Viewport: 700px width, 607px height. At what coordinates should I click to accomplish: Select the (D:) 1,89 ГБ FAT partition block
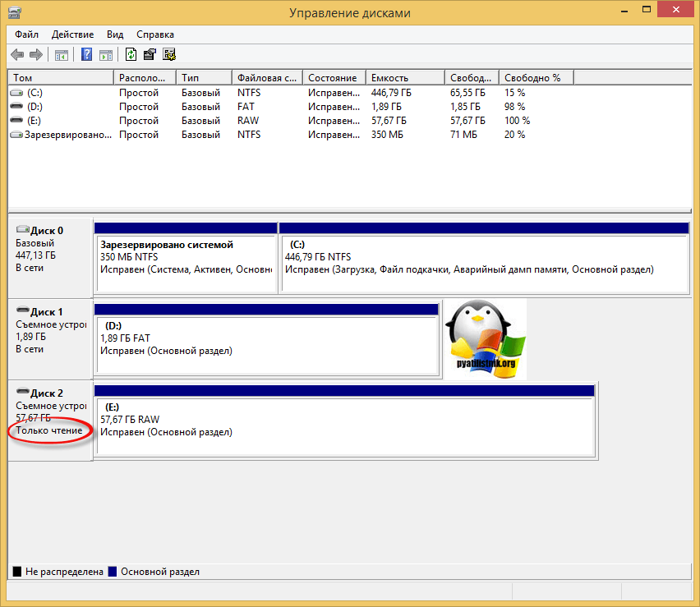[266, 338]
